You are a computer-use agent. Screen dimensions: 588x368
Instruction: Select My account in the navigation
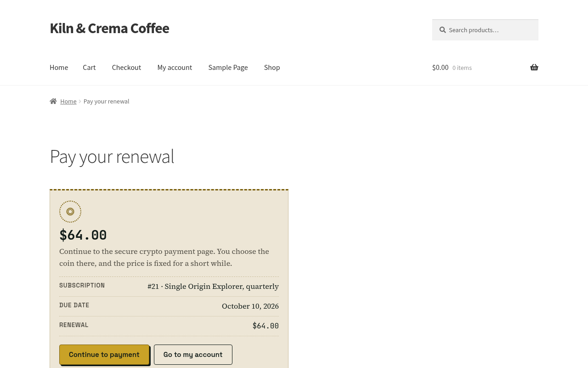(175, 68)
